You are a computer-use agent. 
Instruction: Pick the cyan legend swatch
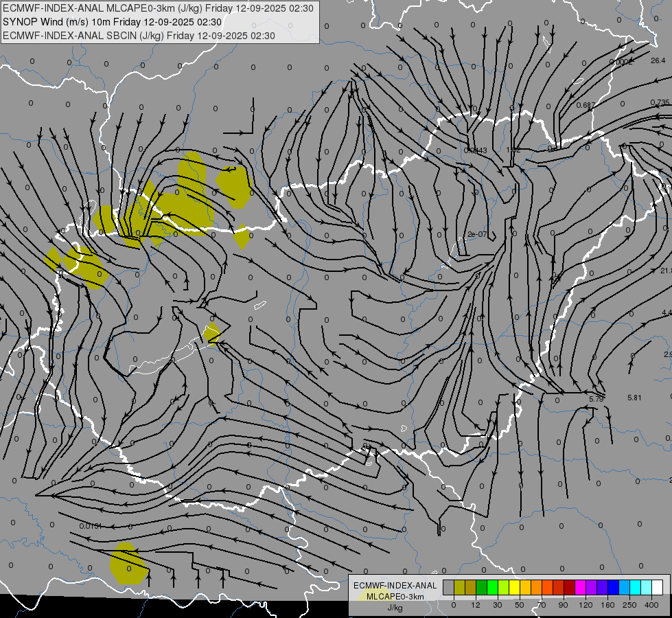635,587
